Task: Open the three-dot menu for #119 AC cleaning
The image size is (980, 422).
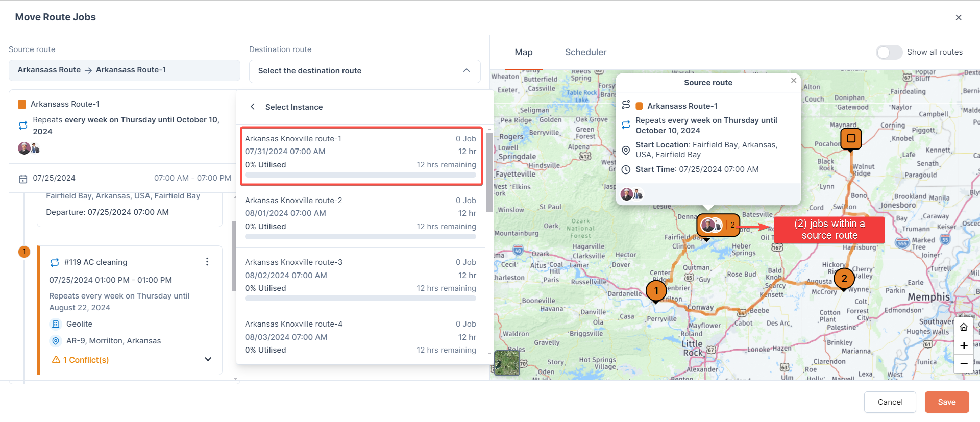Action: pos(207,262)
